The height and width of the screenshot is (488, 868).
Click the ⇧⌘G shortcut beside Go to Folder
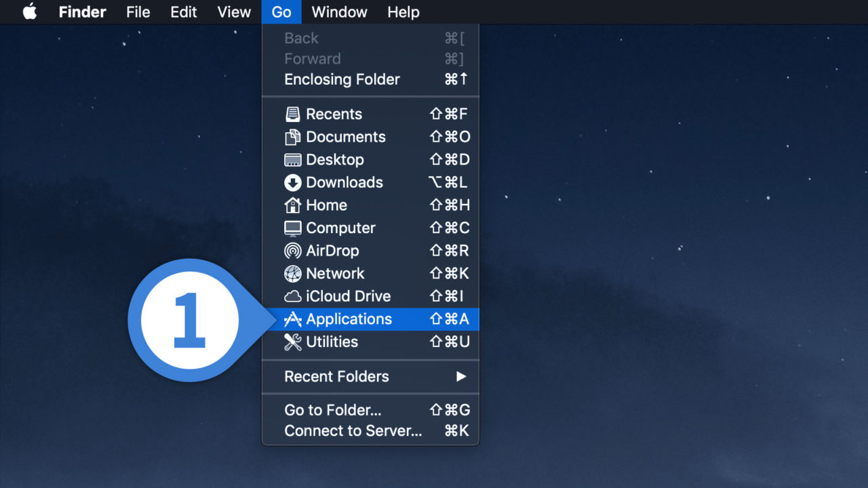[x=450, y=410]
